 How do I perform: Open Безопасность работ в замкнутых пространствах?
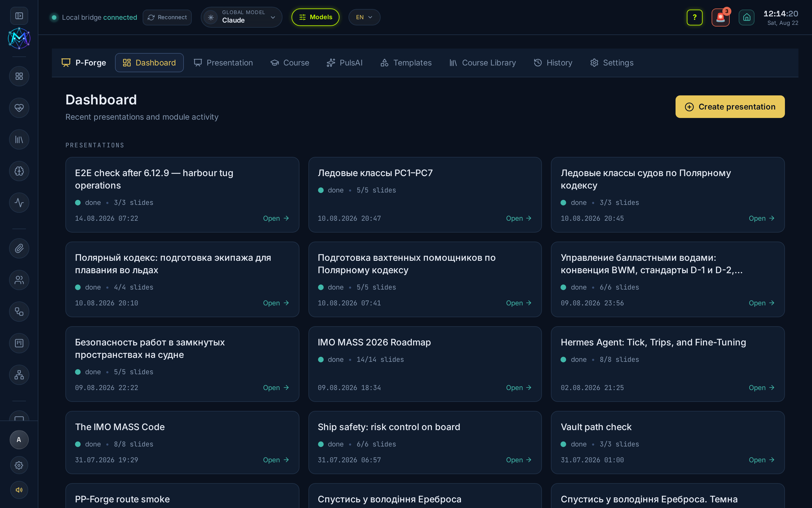click(x=276, y=388)
